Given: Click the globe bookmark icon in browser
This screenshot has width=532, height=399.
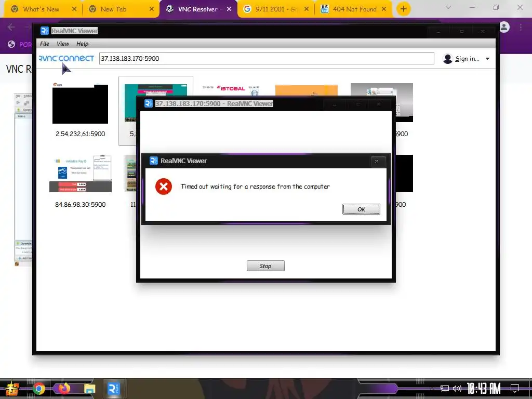Looking at the screenshot, I should [11, 44].
